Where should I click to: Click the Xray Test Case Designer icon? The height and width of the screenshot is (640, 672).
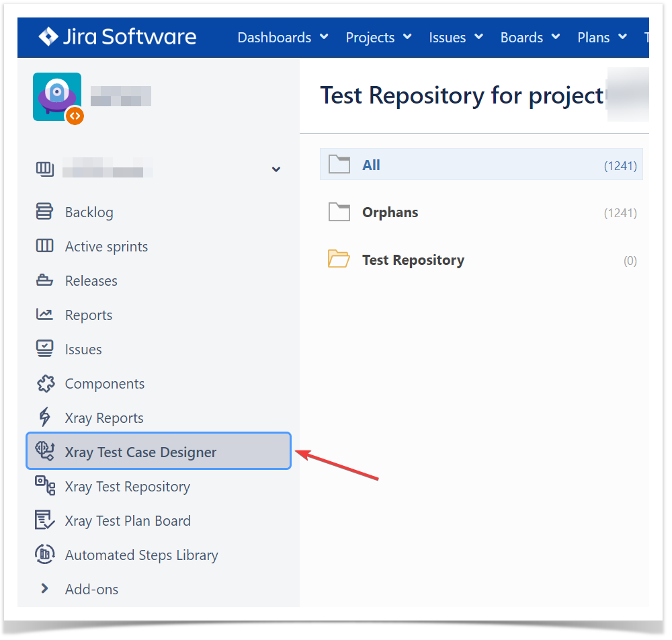(45, 451)
